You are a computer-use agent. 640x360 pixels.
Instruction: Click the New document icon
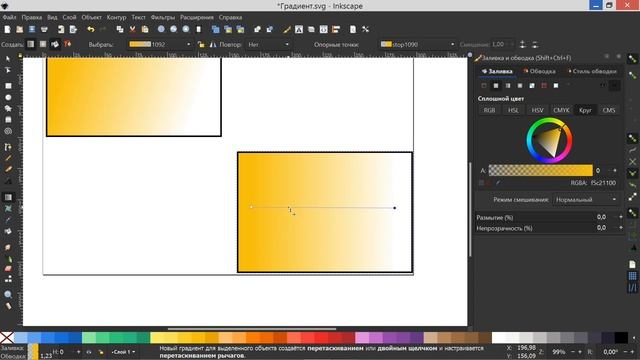7,29
